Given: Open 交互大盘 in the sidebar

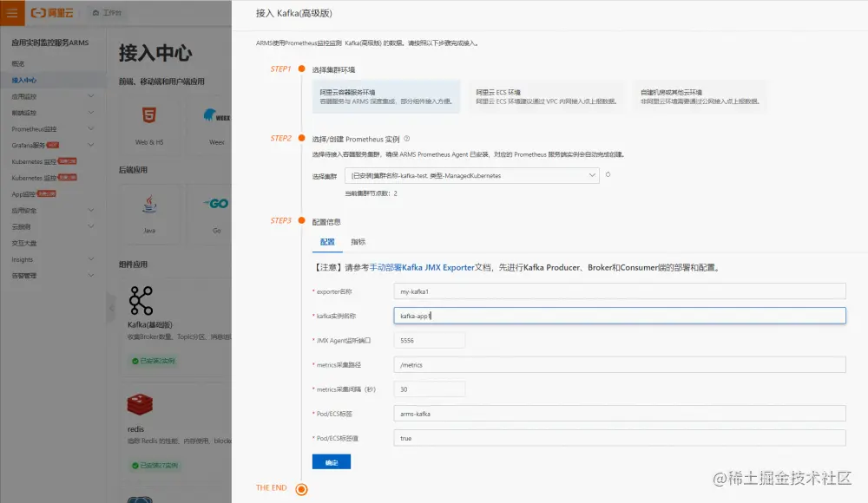Looking at the screenshot, I should (23, 243).
